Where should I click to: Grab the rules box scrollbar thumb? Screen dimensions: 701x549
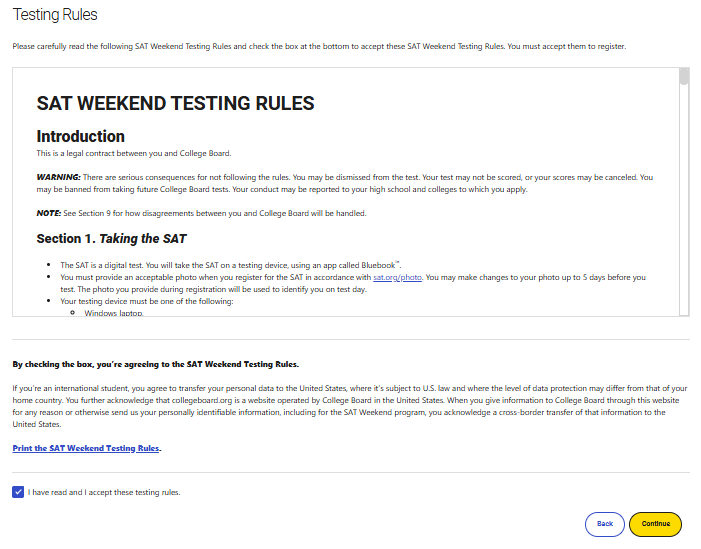coord(684,78)
